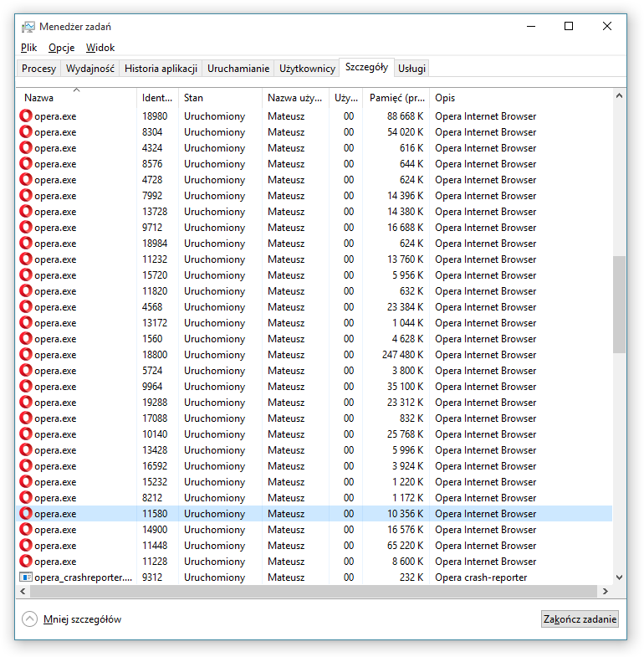Click the Opera icon in row 8304
This screenshot has width=644, height=657.
coord(26,131)
